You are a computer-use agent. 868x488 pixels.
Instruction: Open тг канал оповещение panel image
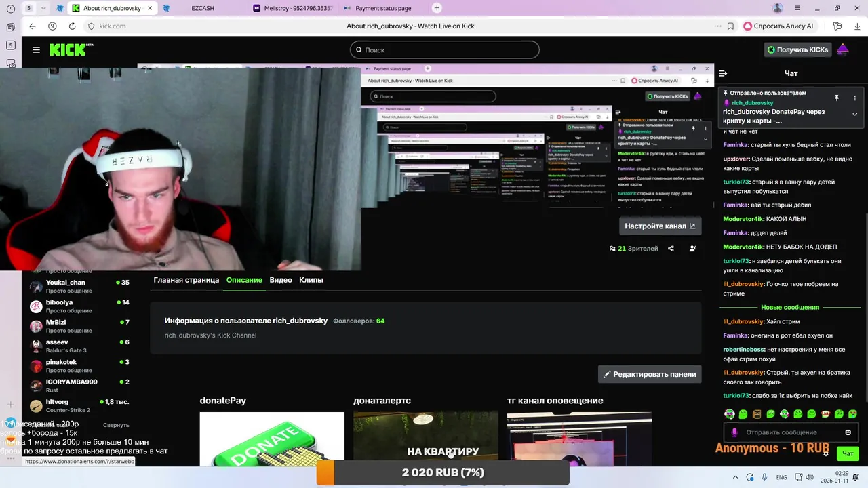pyautogui.click(x=579, y=439)
